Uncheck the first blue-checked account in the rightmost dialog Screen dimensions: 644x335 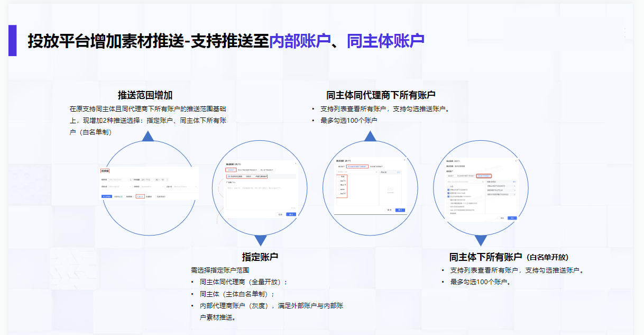(448, 190)
